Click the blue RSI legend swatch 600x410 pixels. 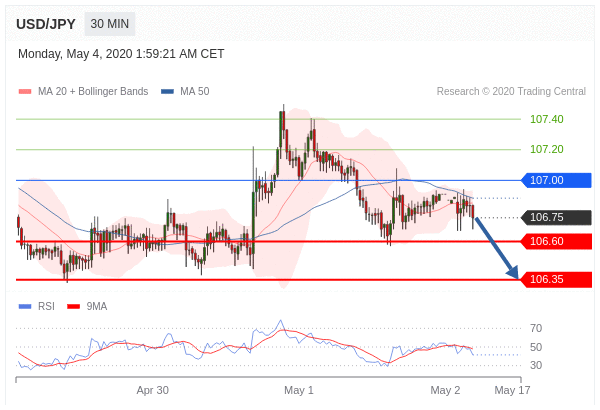(x=25, y=307)
